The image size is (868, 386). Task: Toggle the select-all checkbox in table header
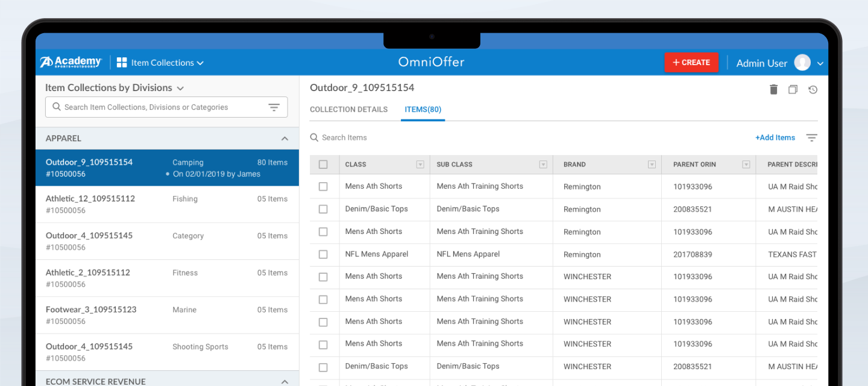[x=323, y=164]
